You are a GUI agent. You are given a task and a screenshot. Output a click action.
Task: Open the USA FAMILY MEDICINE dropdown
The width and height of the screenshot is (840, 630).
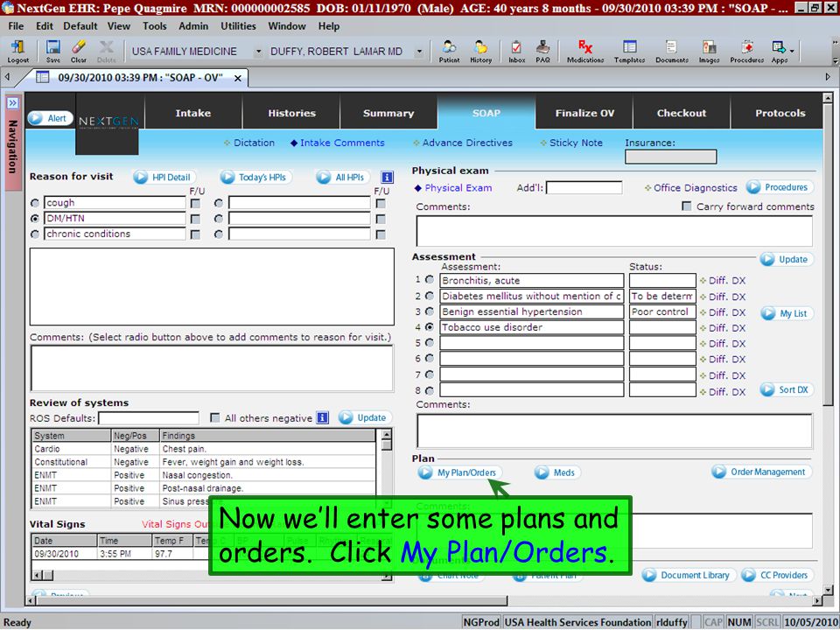(x=258, y=52)
